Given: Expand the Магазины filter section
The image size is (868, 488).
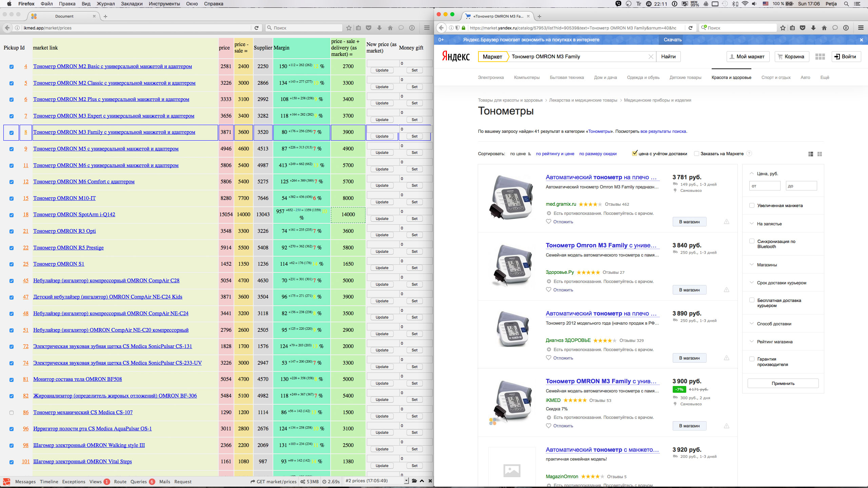Looking at the screenshot, I should pyautogui.click(x=767, y=265).
